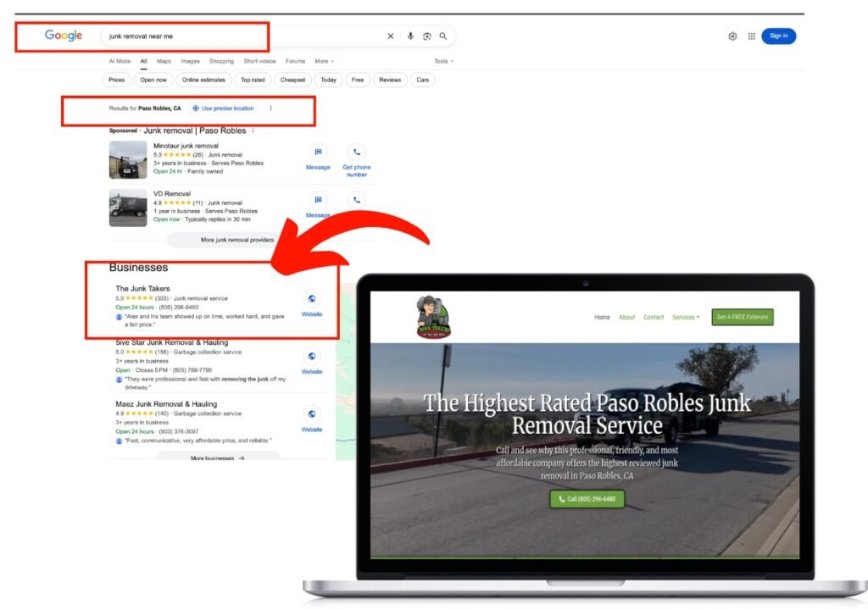Clear the Google search box with the X icon

point(390,36)
